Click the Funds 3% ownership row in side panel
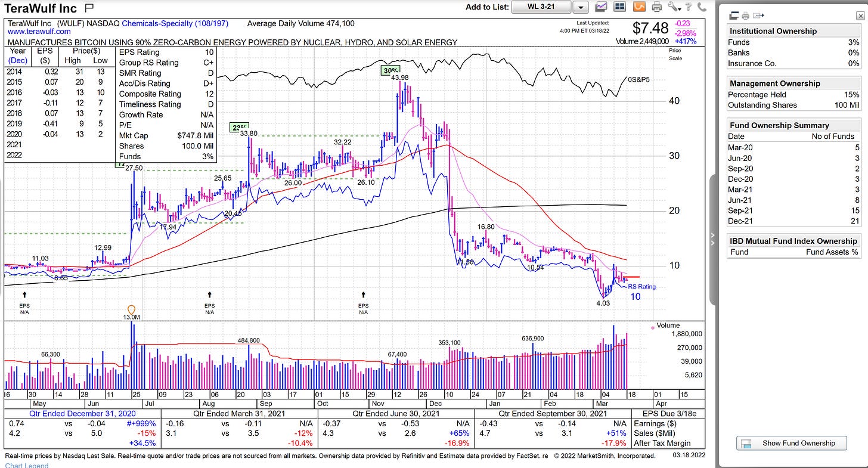 [793, 42]
